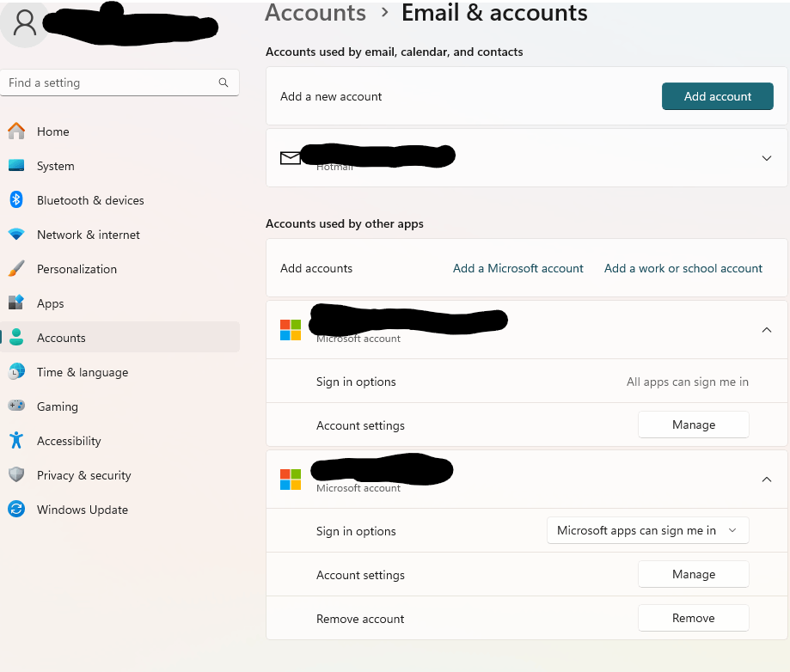Click Add a work or school account
Screen dimensions: 790x672
(x=683, y=268)
